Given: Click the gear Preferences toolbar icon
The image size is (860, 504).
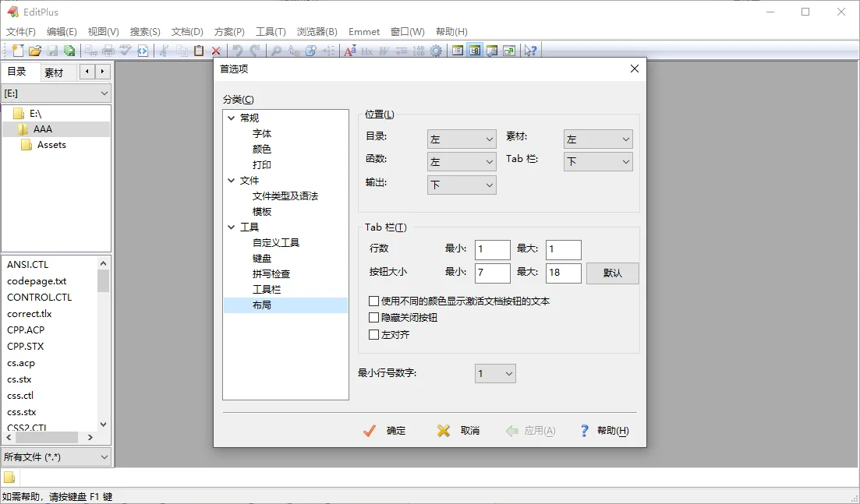Looking at the screenshot, I should pos(436,51).
